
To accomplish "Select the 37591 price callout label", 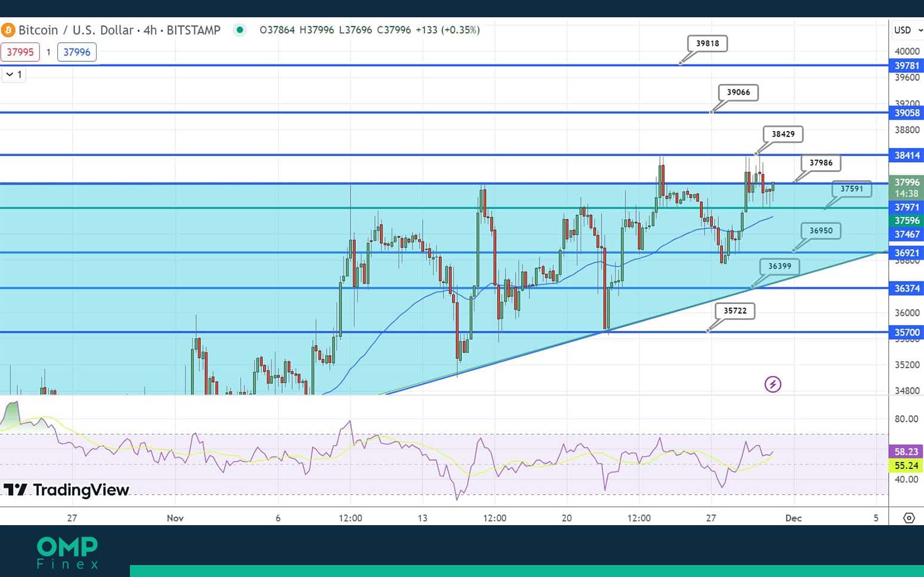I will click(x=852, y=189).
